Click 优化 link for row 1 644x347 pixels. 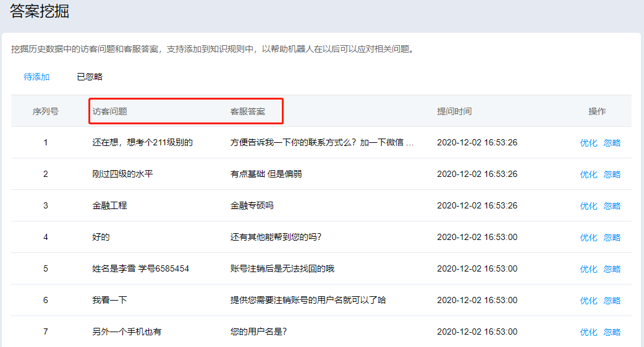pos(588,143)
